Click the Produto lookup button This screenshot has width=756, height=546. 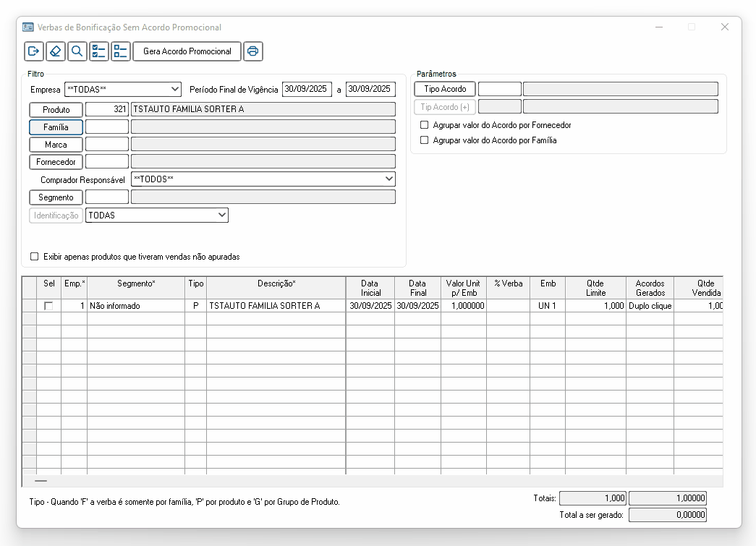[56, 109]
